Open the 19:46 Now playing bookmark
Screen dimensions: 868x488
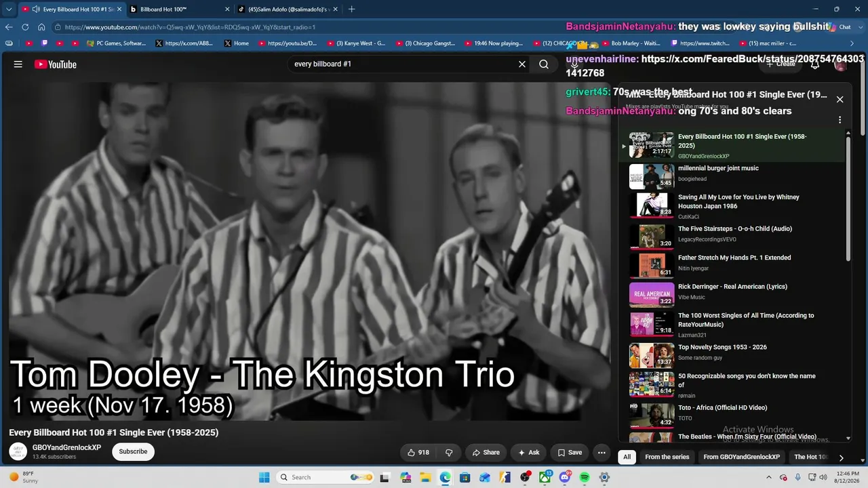tap(494, 43)
